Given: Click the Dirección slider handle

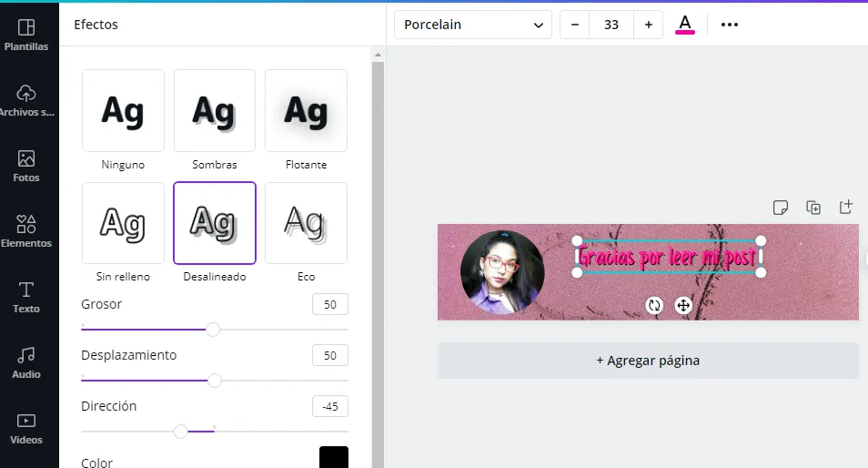Looking at the screenshot, I should coord(180,432).
